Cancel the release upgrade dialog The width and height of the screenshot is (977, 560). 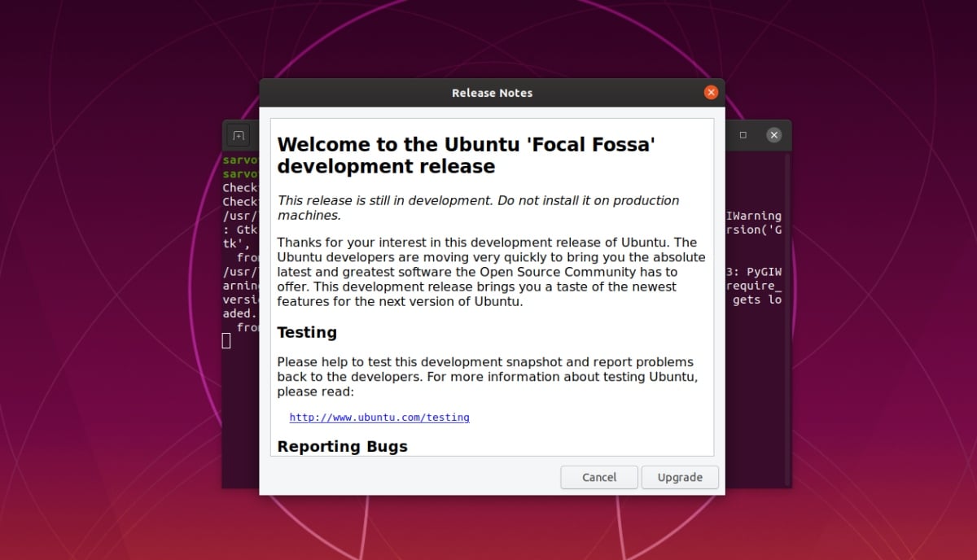pyautogui.click(x=599, y=477)
